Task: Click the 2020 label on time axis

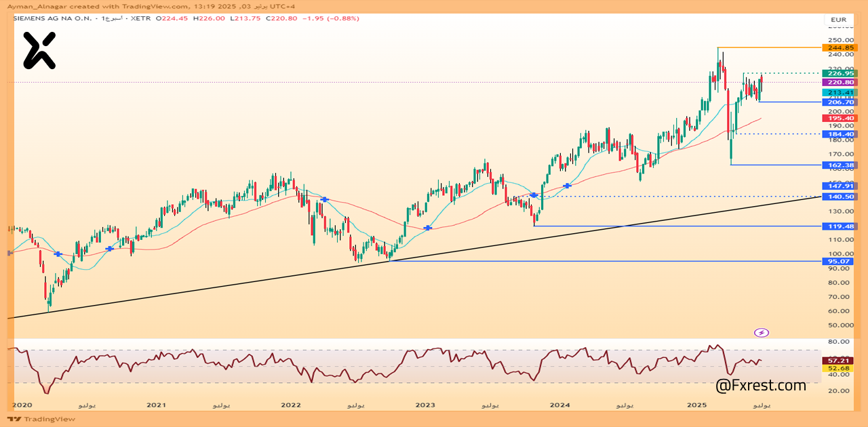Action: 22,405
